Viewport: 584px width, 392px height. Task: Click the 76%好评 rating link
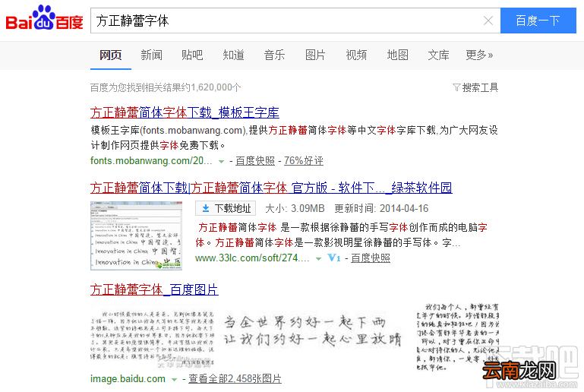pyautogui.click(x=304, y=160)
